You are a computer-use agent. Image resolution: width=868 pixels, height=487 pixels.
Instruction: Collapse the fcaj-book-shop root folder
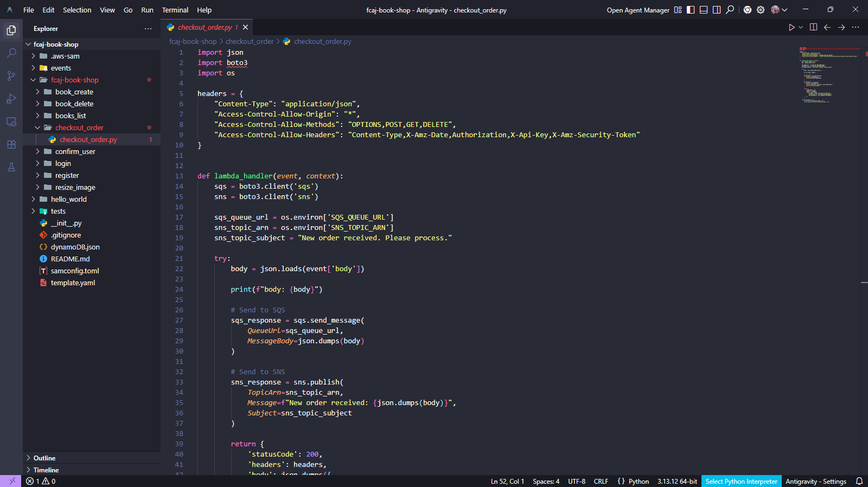(x=28, y=44)
